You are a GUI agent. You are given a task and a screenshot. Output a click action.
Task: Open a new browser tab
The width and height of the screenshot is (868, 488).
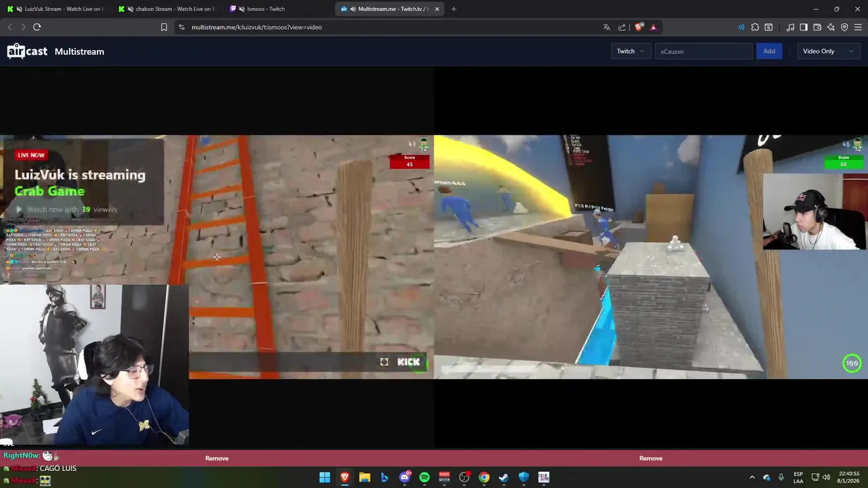pyautogui.click(x=454, y=9)
